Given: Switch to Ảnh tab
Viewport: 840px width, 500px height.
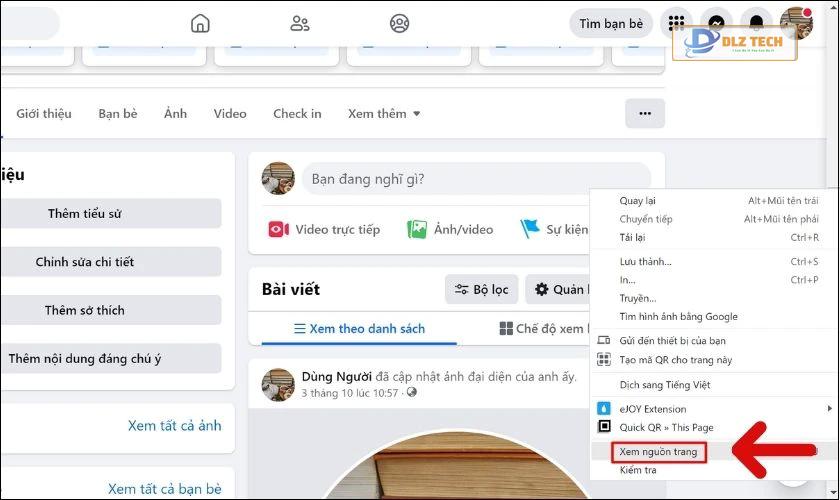Looking at the screenshot, I should tap(175, 114).
